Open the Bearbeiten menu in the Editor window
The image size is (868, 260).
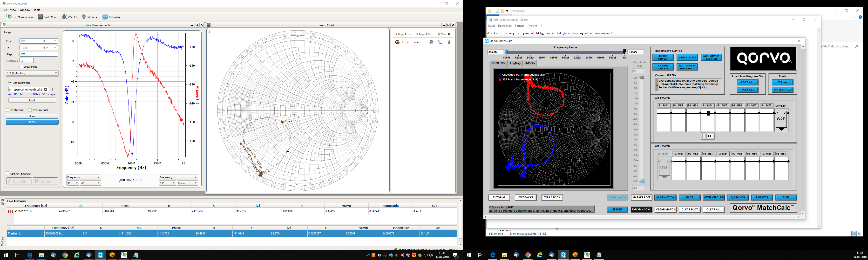point(505,26)
